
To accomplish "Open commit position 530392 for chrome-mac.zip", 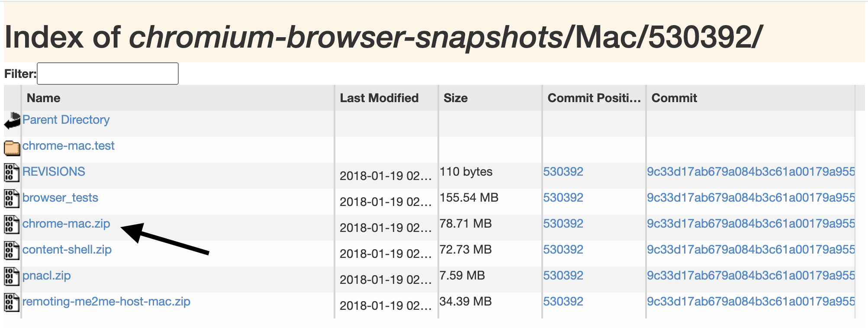I will [x=563, y=224].
